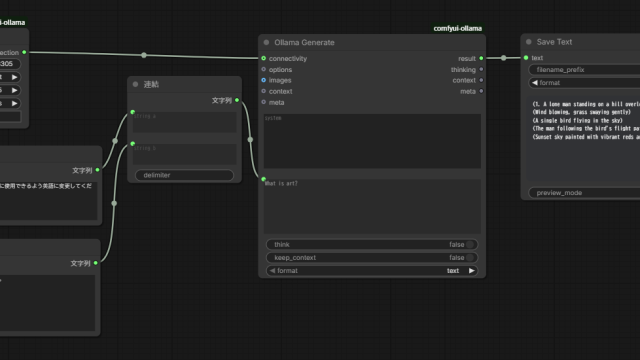The height and width of the screenshot is (360, 640).
Task: Click the string a input port on 連結
Action: [133, 112]
